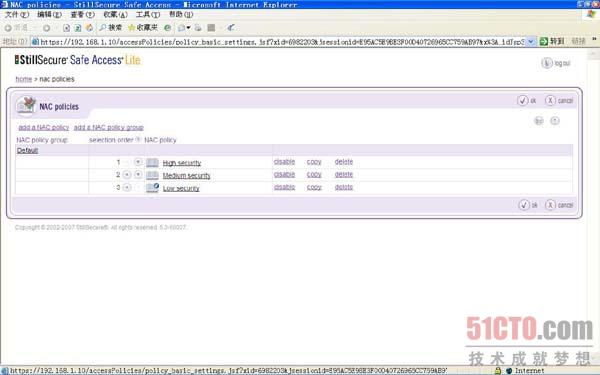Expand the address bar history dropdown
Viewport: 600px width, 375px height.
click(x=531, y=41)
